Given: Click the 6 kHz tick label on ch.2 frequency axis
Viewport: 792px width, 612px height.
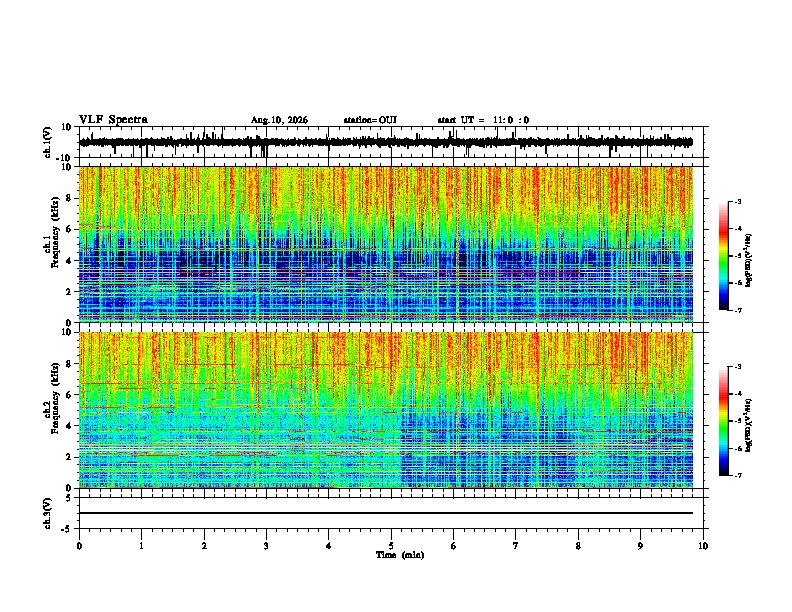Looking at the screenshot, I should point(70,395).
